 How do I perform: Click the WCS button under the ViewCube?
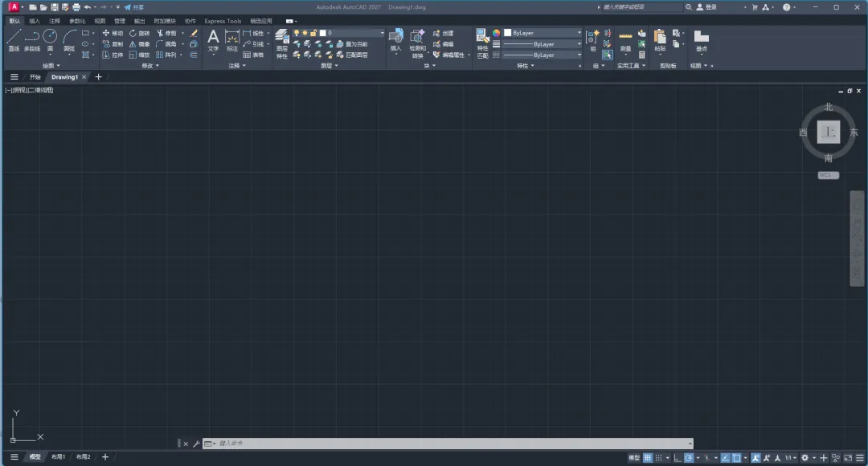[x=828, y=175]
